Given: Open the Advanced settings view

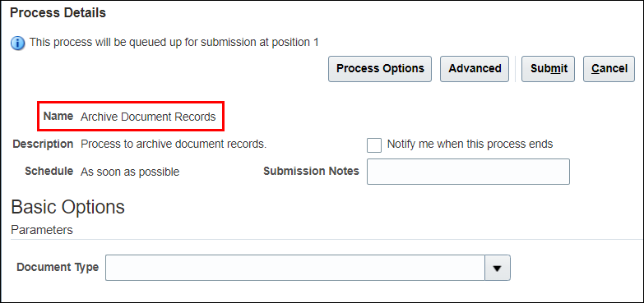Looking at the screenshot, I should (475, 69).
